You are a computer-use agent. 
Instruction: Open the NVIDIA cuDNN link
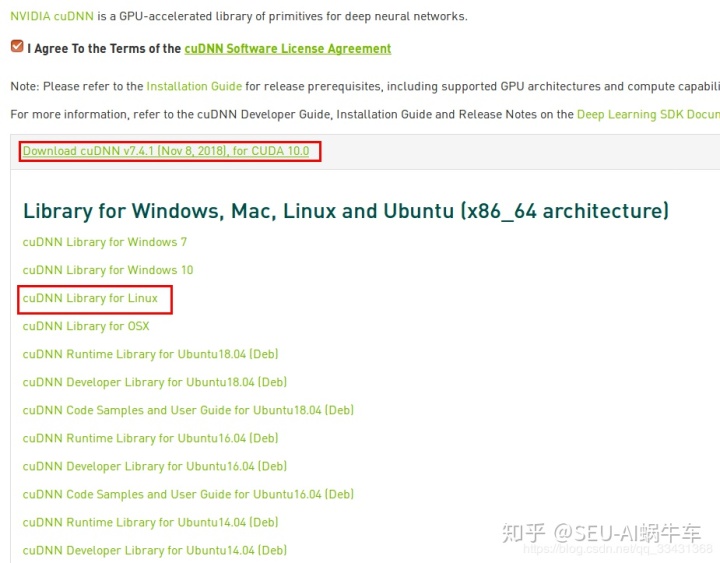[52, 16]
